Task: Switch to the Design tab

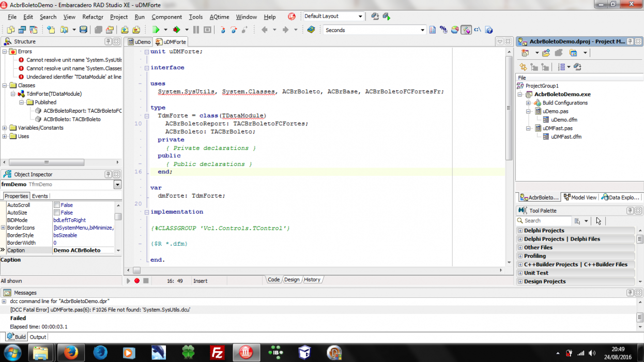Action: tap(292, 280)
